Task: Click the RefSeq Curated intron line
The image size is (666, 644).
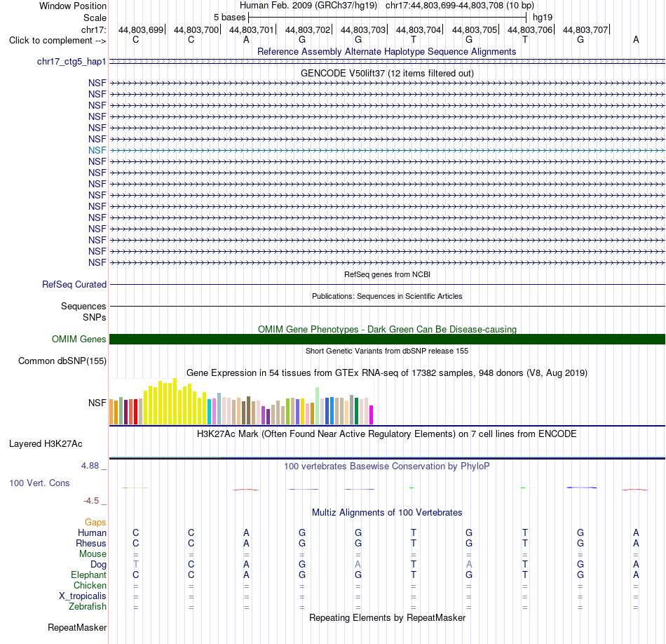Action: pyautogui.click(x=388, y=284)
